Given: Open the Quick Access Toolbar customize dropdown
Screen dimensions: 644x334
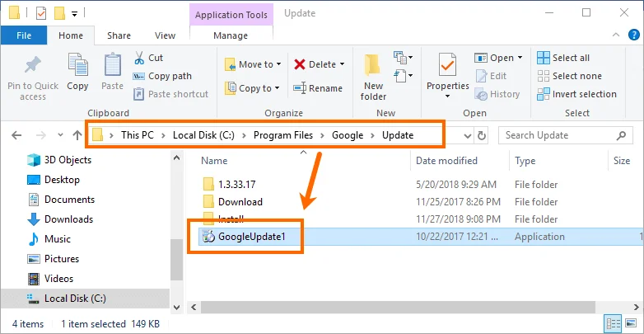Looking at the screenshot, I should (74, 13).
